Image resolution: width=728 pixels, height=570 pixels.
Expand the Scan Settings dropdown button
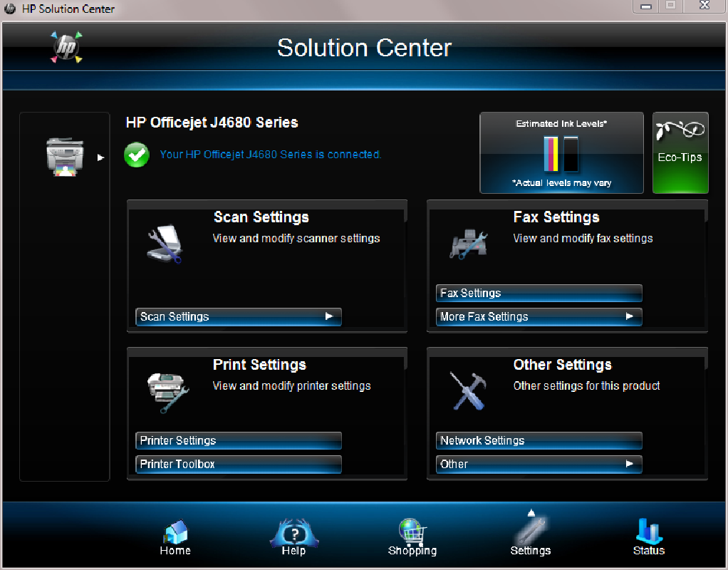click(x=239, y=317)
